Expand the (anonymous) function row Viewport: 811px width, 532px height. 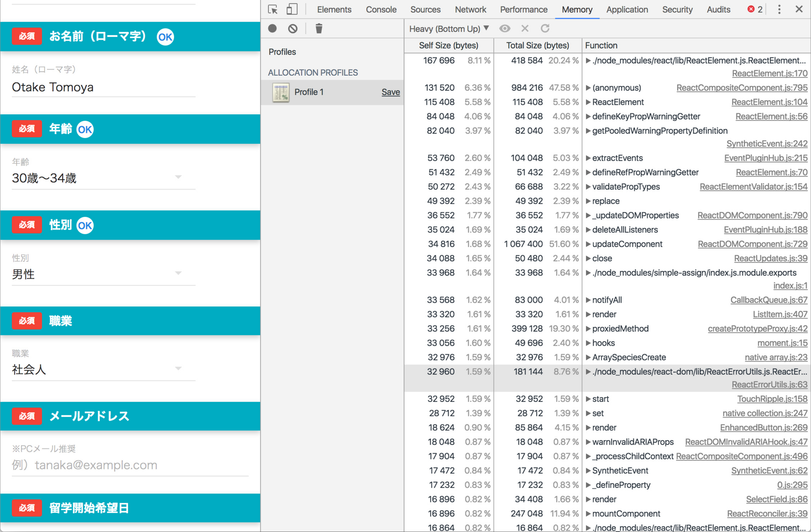(x=588, y=88)
